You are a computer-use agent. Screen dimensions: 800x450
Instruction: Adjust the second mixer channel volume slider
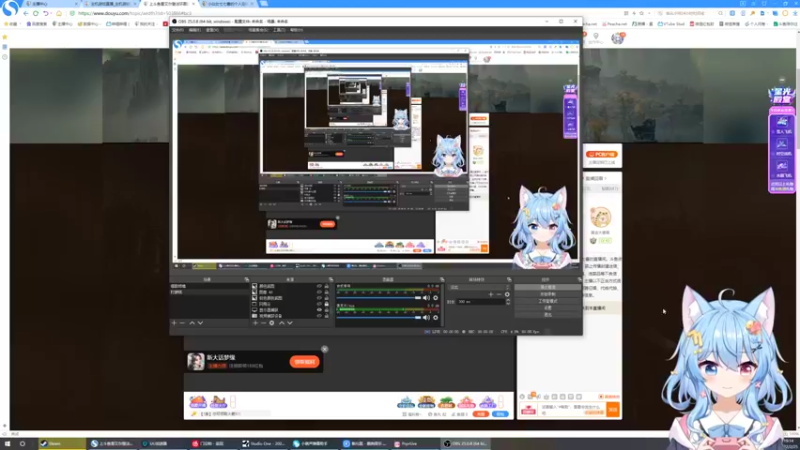point(379,317)
